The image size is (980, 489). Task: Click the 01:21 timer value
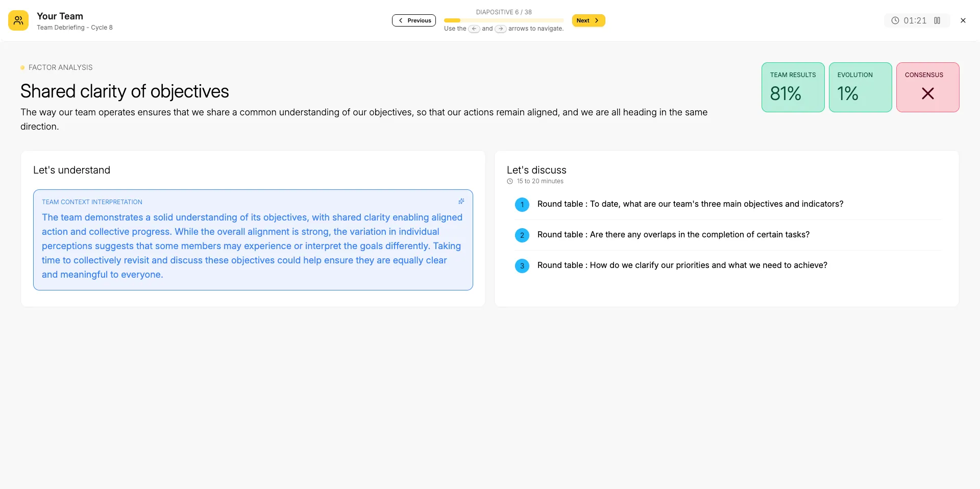(915, 20)
